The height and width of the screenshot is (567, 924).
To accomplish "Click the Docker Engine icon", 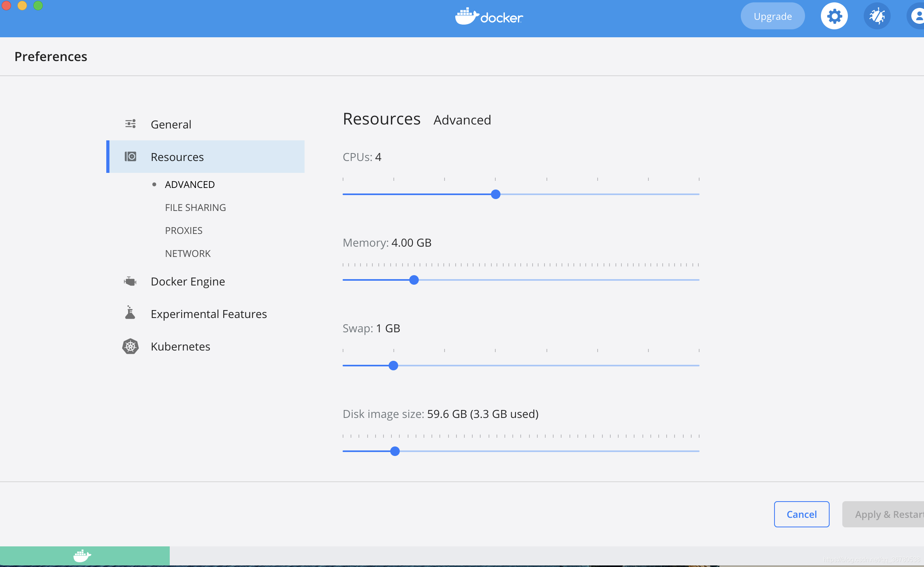I will tap(130, 282).
